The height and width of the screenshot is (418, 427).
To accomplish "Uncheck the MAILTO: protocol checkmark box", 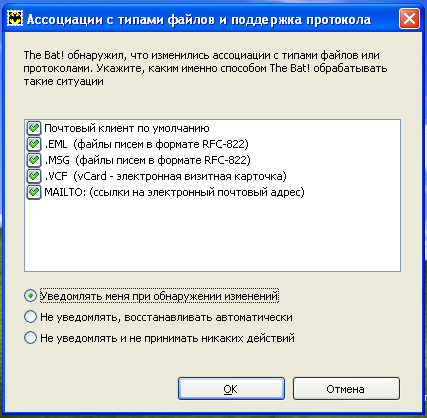I will pyautogui.click(x=34, y=192).
